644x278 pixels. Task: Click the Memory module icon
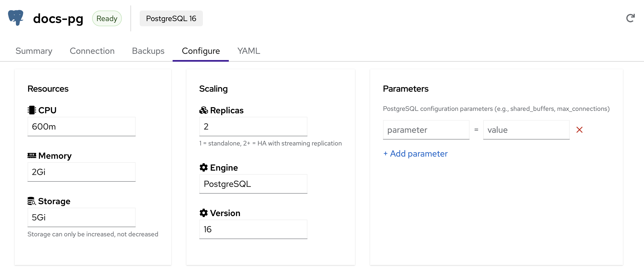click(32, 155)
